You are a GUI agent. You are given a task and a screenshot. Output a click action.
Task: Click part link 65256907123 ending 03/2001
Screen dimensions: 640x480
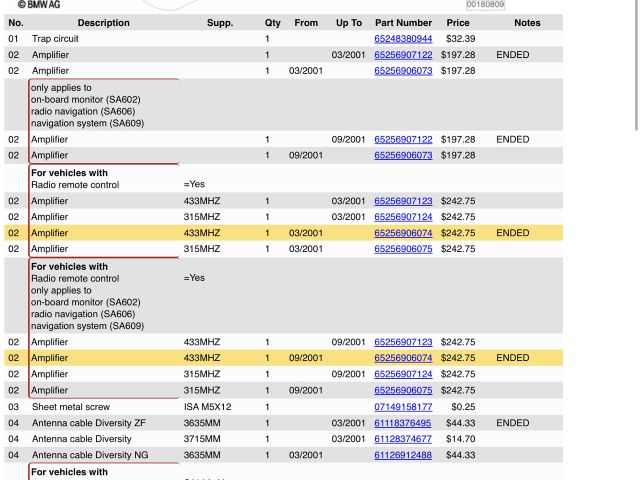tap(403, 201)
